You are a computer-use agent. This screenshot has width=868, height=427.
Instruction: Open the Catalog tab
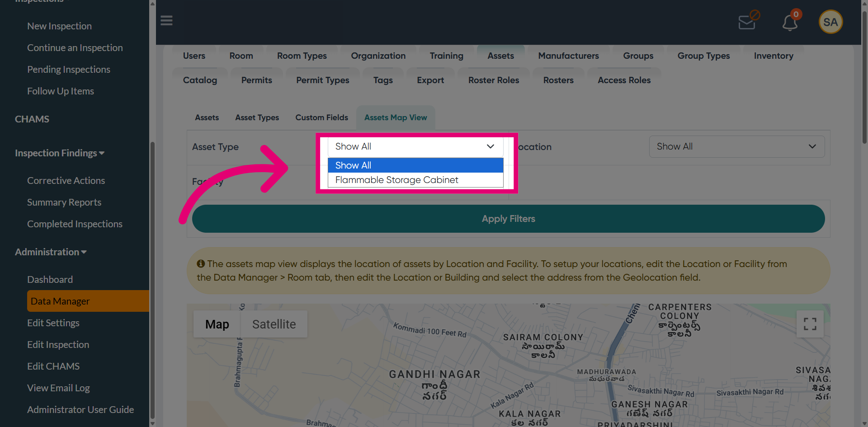click(200, 80)
